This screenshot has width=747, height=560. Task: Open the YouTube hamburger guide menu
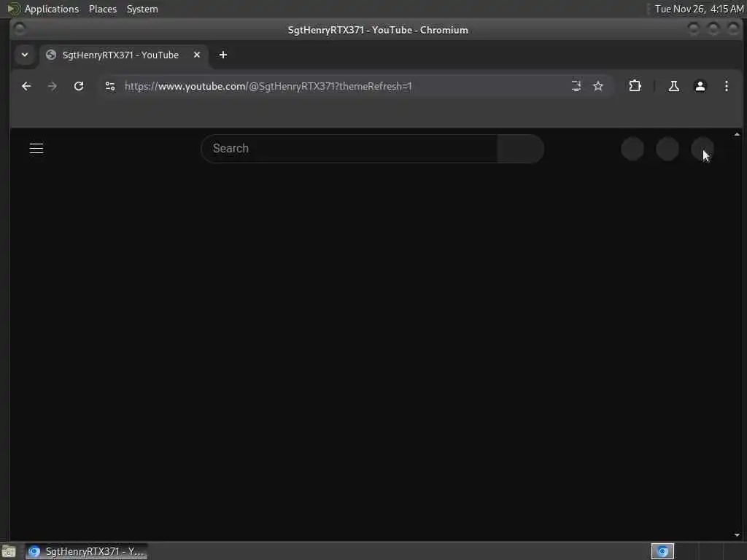pyautogui.click(x=36, y=149)
